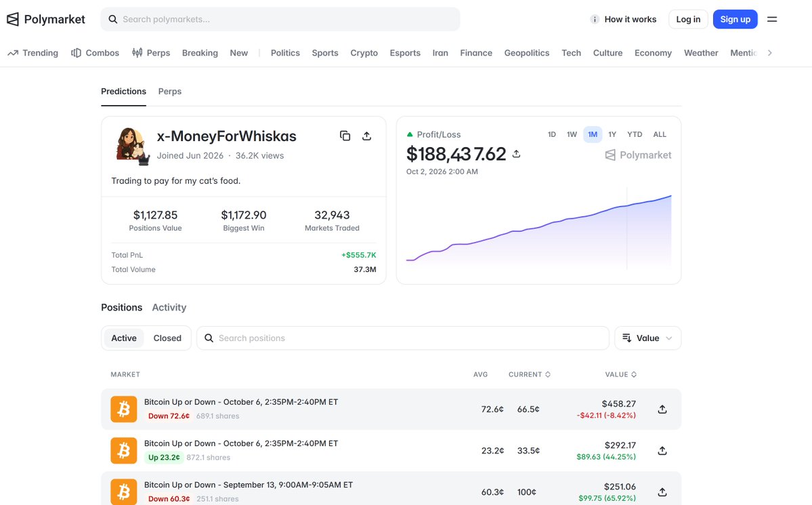Select the 1W profit range
Viewport: 812px width, 505px height.
coord(572,134)
